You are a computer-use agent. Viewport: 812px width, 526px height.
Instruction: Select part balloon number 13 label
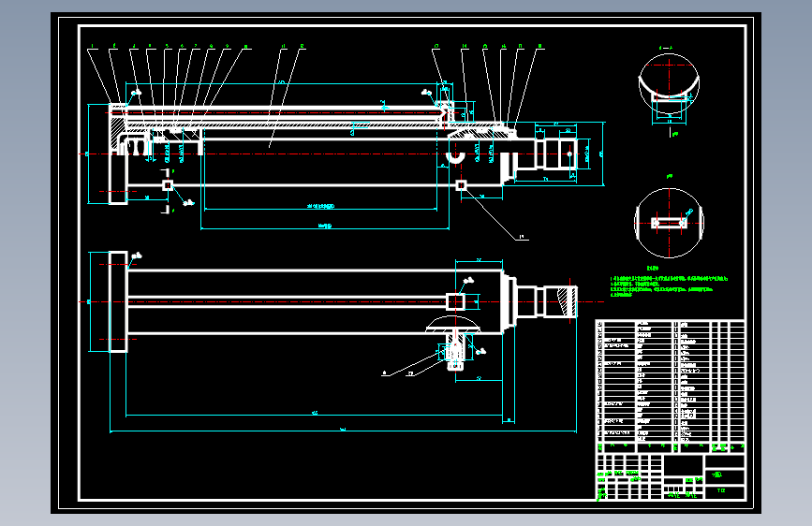(436, 47)
